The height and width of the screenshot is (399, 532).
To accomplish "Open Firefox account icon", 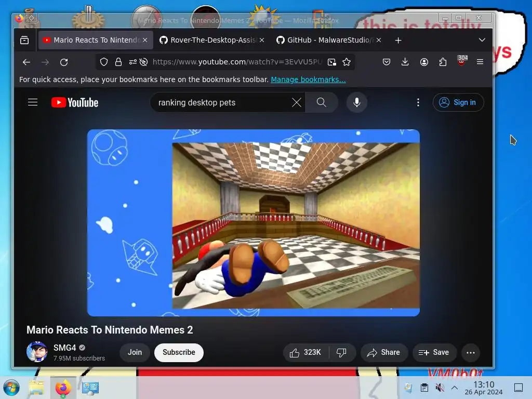I will (x=424, y=62).
